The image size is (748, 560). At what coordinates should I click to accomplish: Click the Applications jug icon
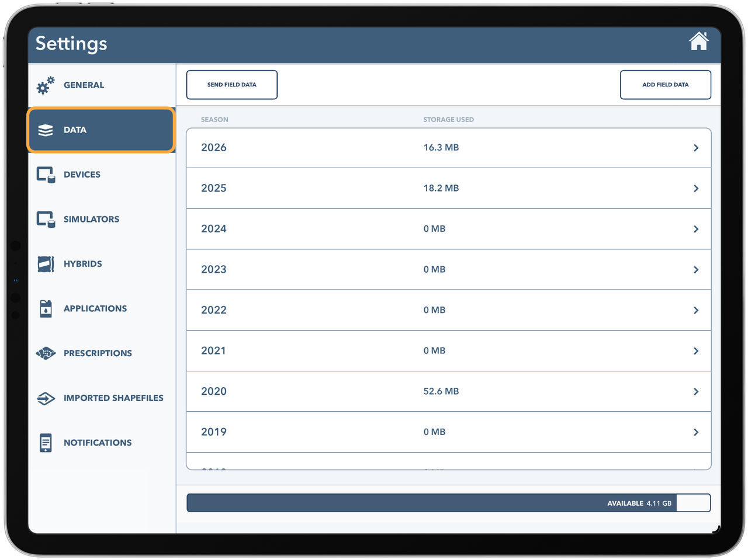click(46, 308)
